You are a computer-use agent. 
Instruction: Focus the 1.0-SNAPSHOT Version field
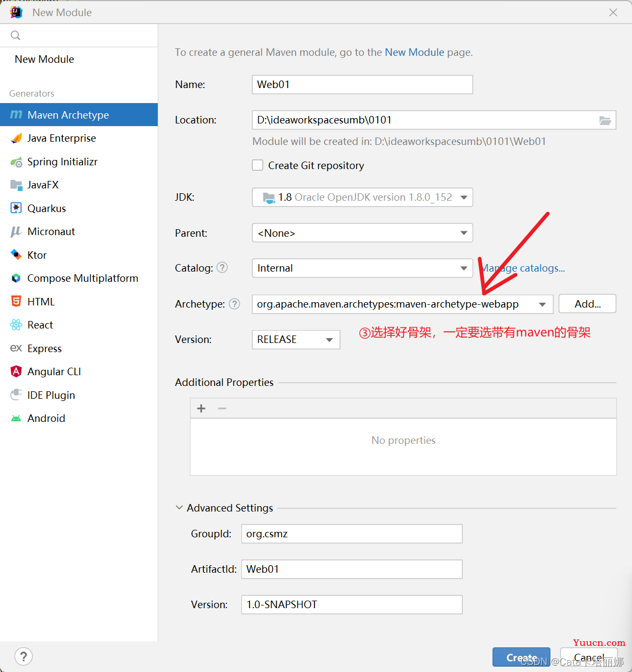(352, 605)
